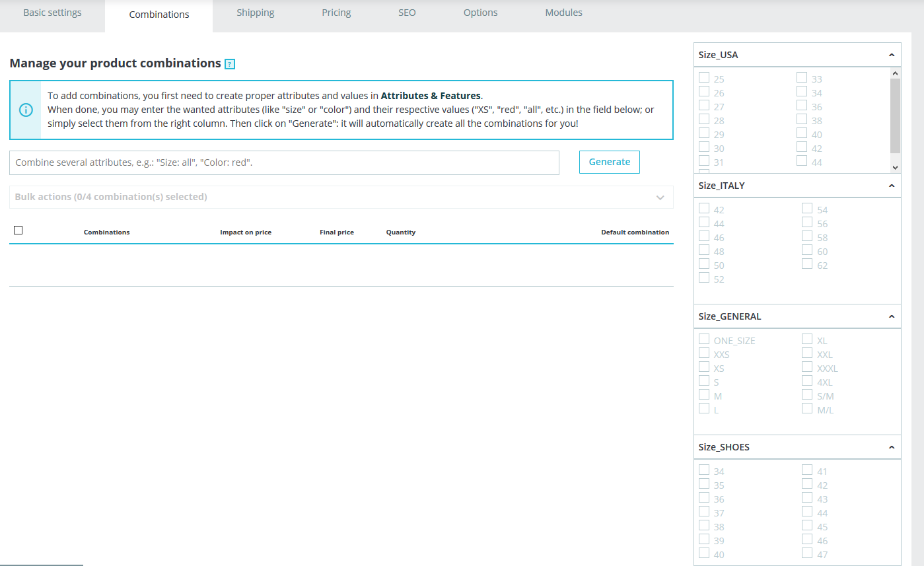This screenshot has width=924, height=566.
Task: Collapse the Size_SHOES attribute panel
Action: click(x=892, y=447)
